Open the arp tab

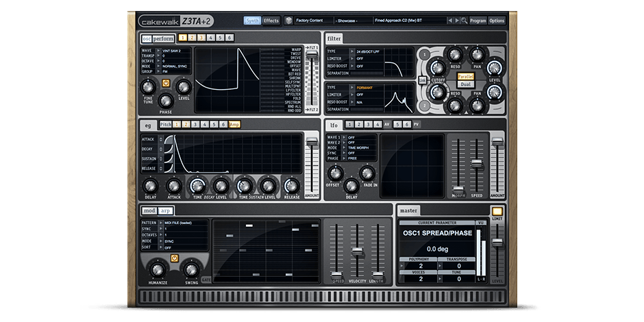coord(166,211)
